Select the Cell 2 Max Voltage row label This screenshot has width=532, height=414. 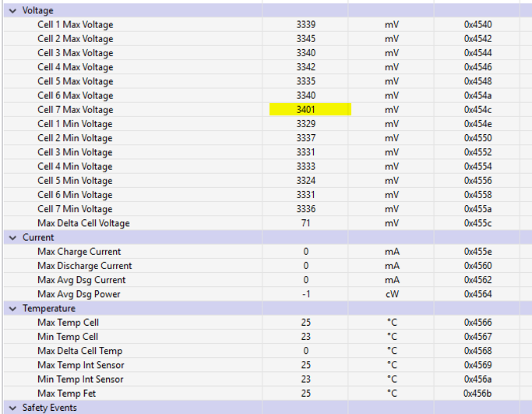(76, 39)
